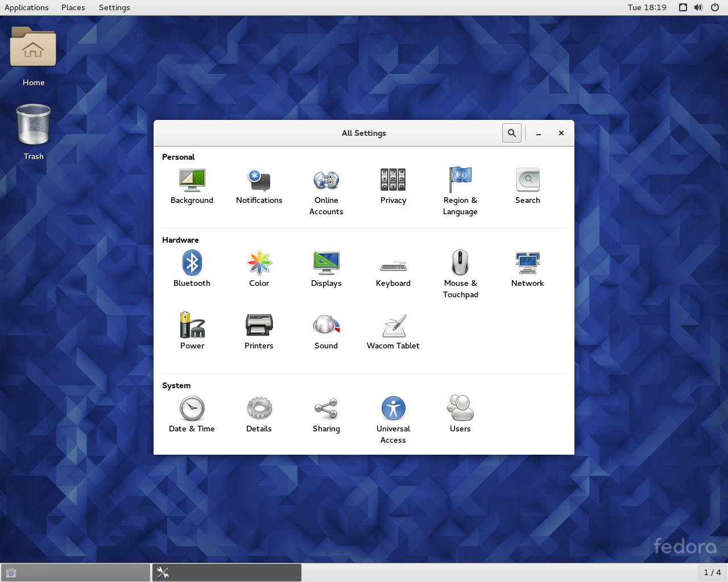This screenshot has width=728, height=582.
Task: Select the Home folder desktop icon
Action: coord(34,57)
